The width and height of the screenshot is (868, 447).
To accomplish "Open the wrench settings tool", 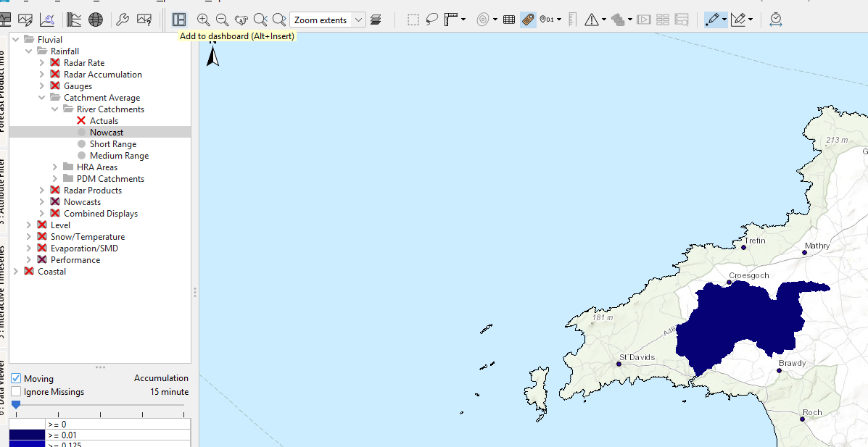I will [123, 20].
